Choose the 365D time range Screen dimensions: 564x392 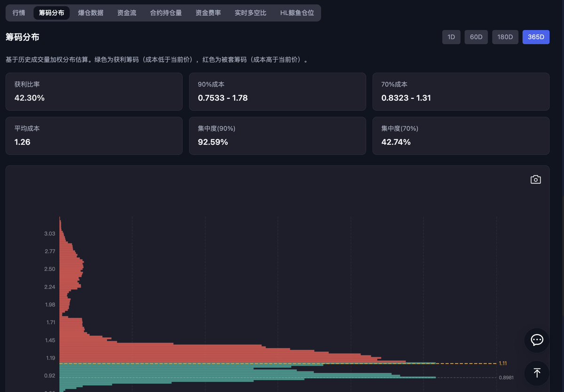point(536,37)
